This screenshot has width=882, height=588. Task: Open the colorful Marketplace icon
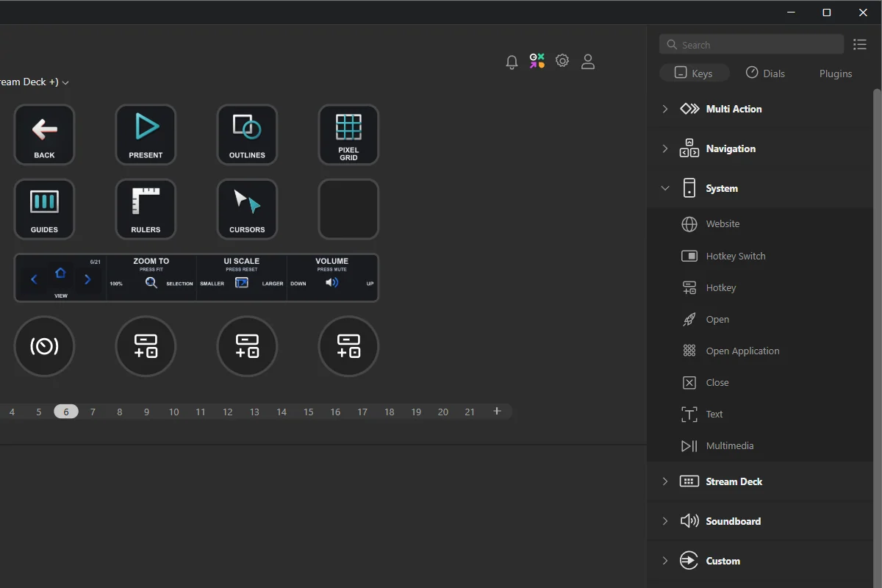(x=537, y=61)
